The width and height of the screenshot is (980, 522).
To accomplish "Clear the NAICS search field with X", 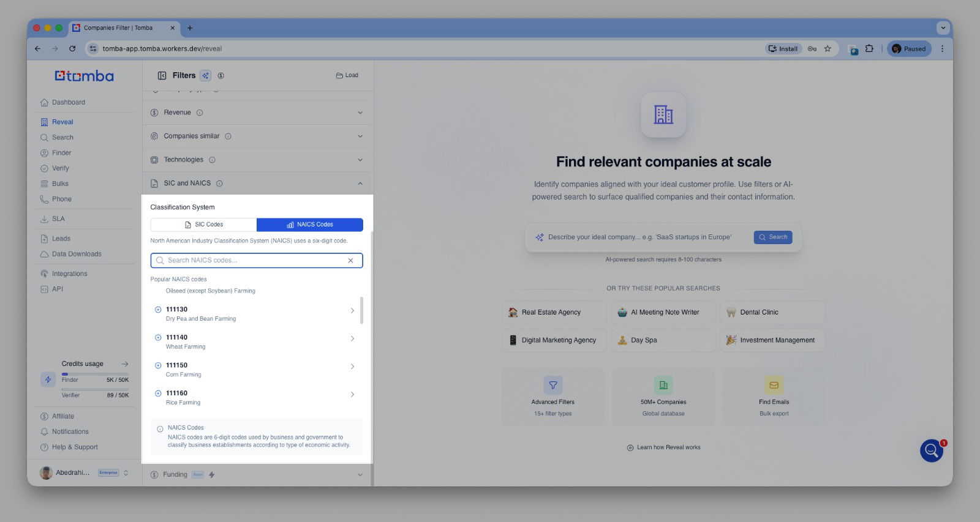I will [x=350, y=261].
